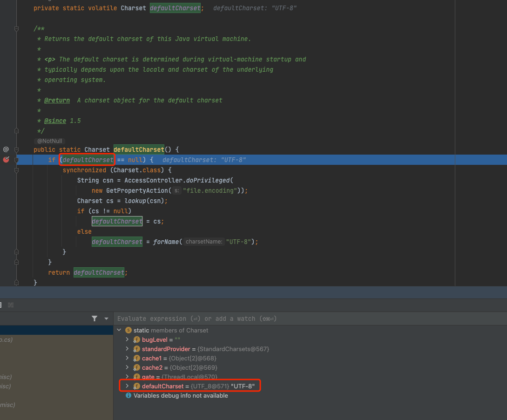Fold the Javadoc comment block
Screen dimensions: 507x420
16,29
